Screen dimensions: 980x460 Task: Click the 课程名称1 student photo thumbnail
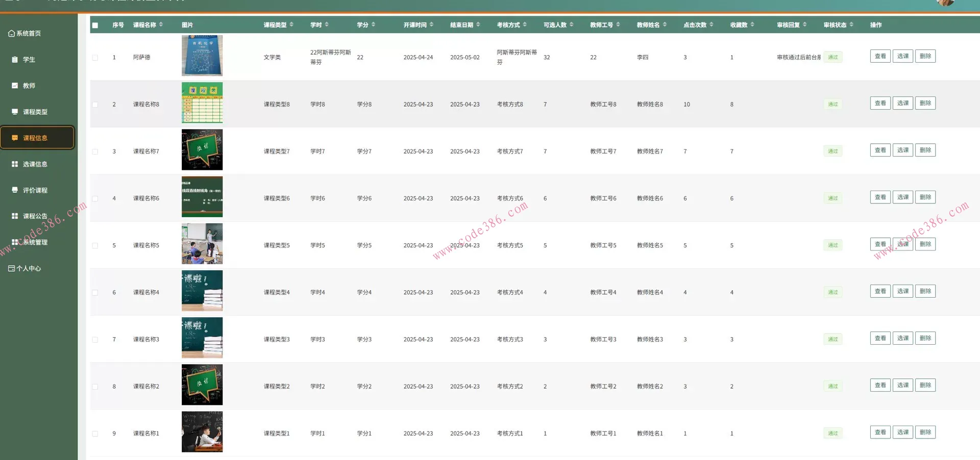coord(202,431)
